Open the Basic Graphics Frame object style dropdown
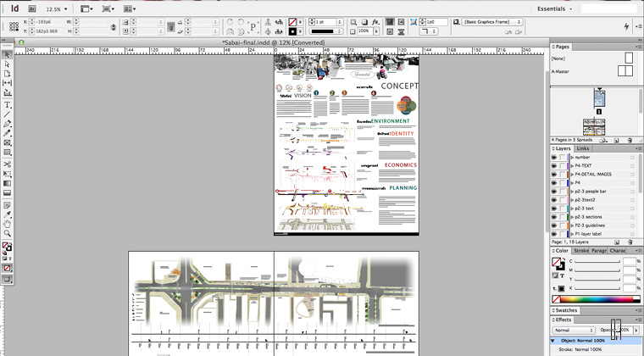Image resolution: width=644 pixels, height=356 pixels. (x=492, y=22)
